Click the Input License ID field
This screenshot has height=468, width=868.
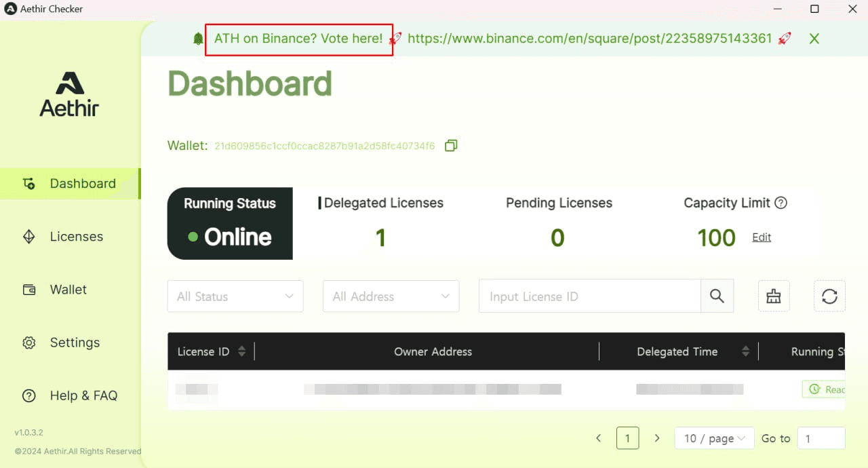[590, 296]
